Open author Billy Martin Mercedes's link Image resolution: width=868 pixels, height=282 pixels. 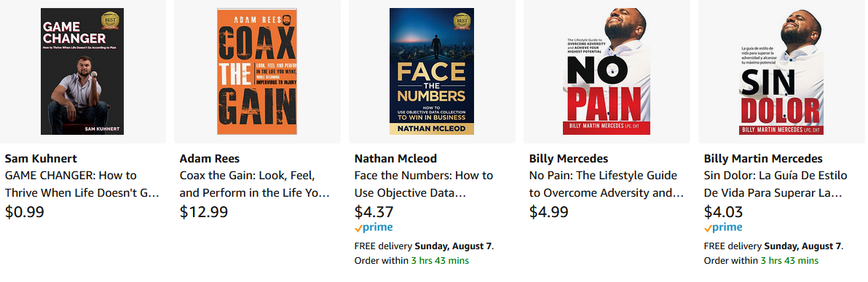click(x=763, y=158)
